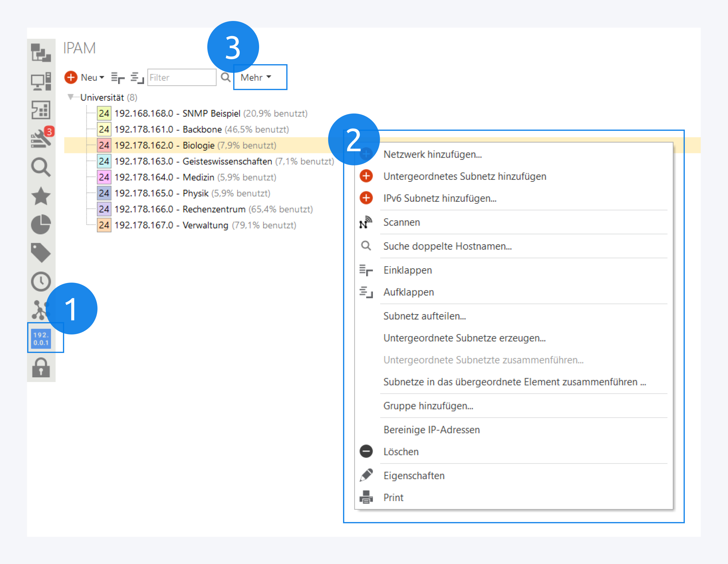Collapse the Universität tree node
Screen dimensions: 728x564
70,97
